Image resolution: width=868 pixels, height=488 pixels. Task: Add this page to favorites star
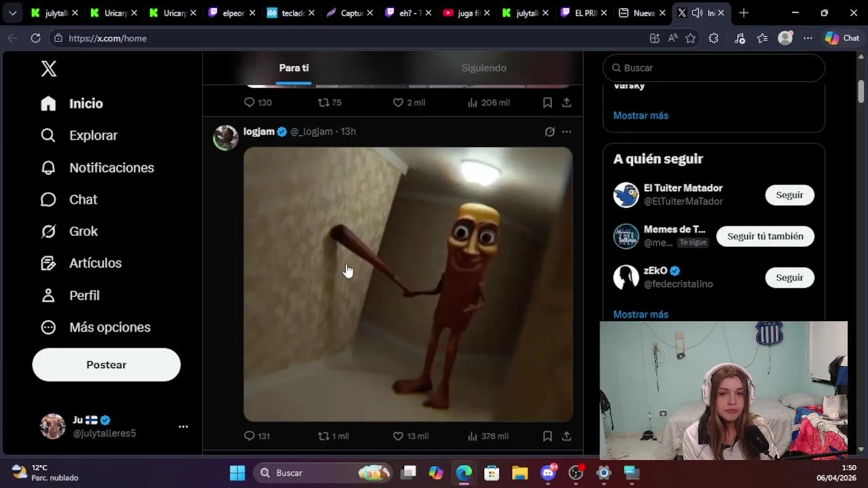pyautogui.click(x=690, y=38)
